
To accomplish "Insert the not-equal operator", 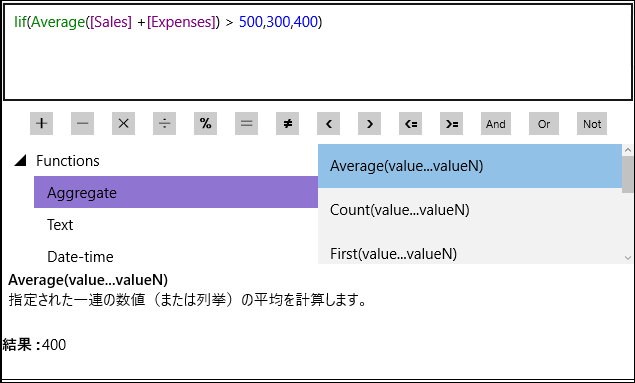I will [288, 123].
